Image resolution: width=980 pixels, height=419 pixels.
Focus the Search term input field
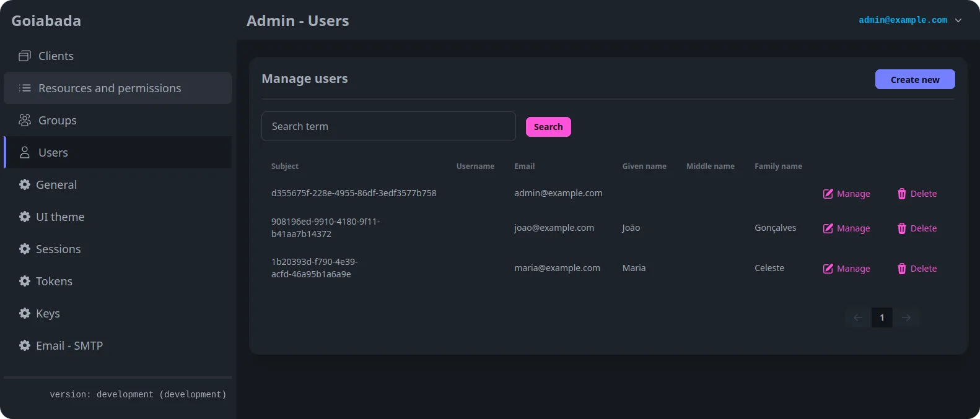(388, 126)
